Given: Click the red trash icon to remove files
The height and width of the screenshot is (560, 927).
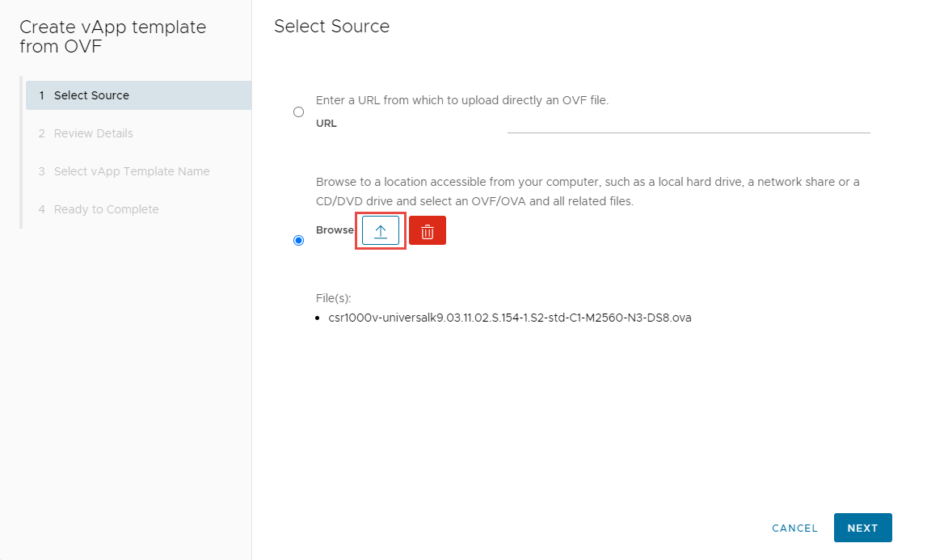Looking at the screenshot, I should (x=428, y=232).
